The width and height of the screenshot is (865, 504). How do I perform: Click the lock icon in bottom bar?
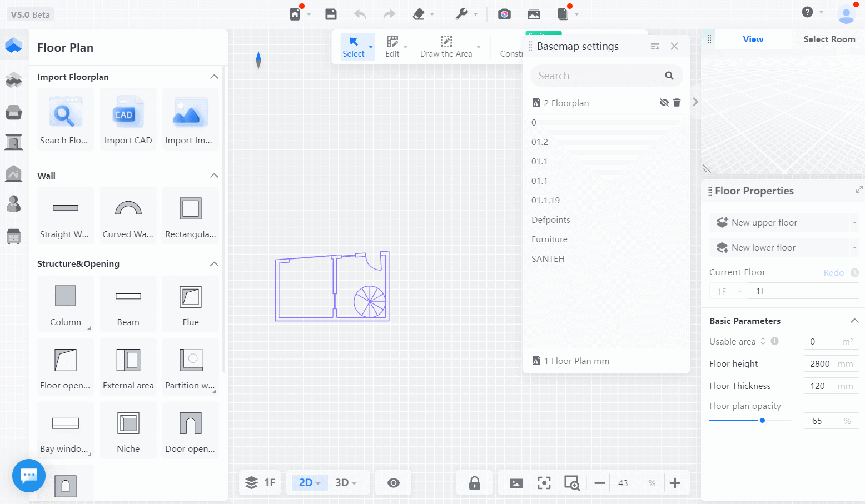[x=474, y=483]
